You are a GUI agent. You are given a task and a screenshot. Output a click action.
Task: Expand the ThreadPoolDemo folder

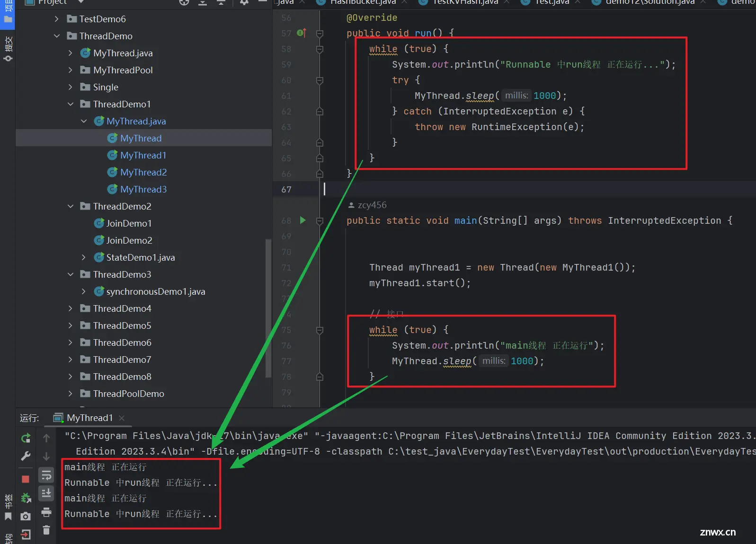71,394
